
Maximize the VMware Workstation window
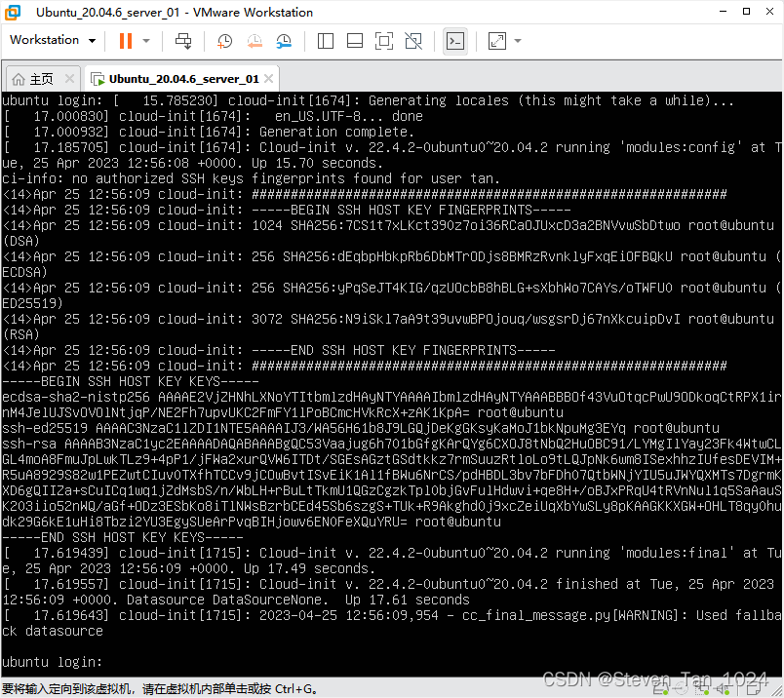point(746,12)
